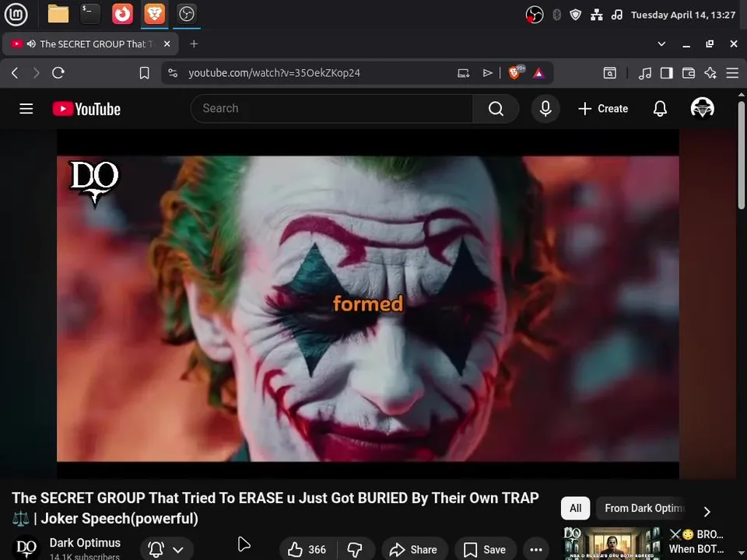This screenshot has width=747, height=560.
Task: Click the DO channel watermark in the video
Action: (x=94, y=184)
